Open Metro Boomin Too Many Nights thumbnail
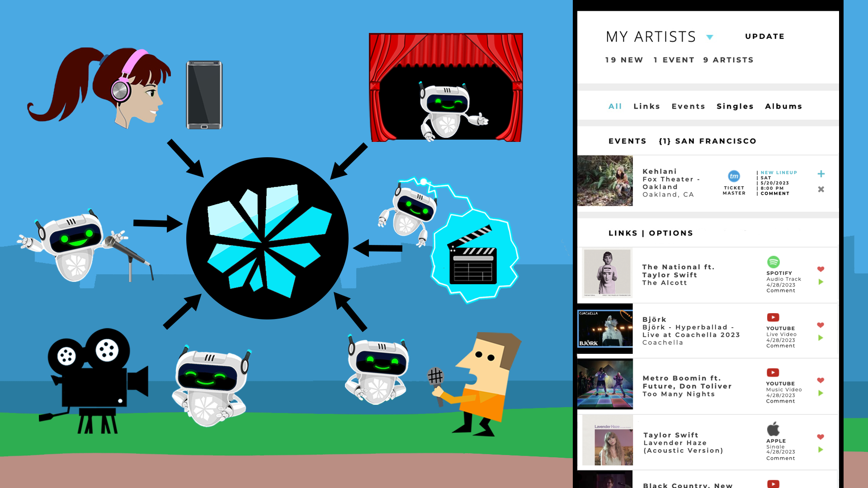The width and height of the screenshot is (868, 488). [x=605, y=384]
